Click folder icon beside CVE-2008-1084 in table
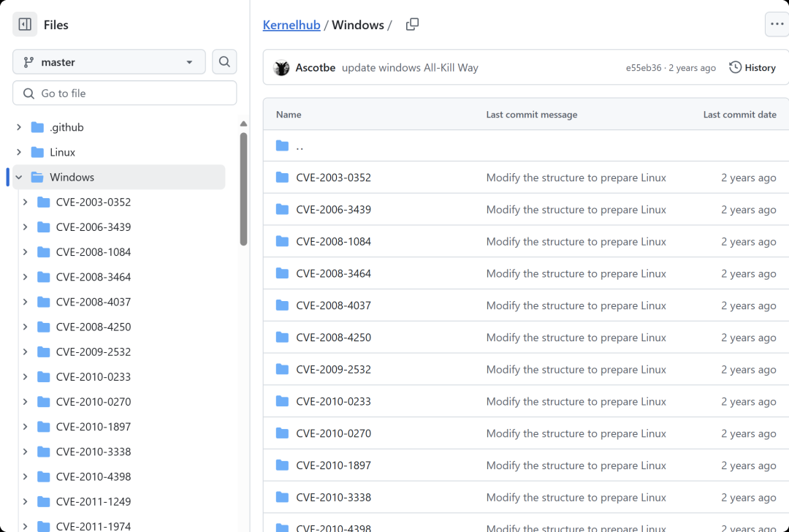The height and width of the screenshot is (532, 789). 282,241
